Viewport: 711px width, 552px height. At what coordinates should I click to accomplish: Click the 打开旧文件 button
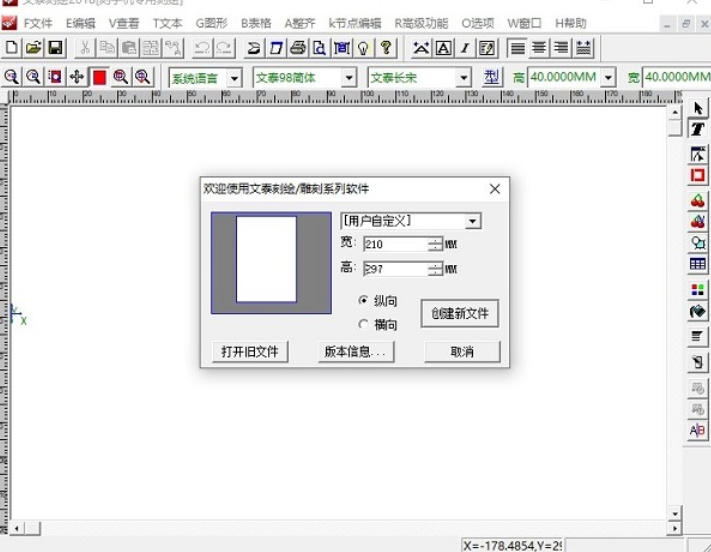click(x=250, y=352)
